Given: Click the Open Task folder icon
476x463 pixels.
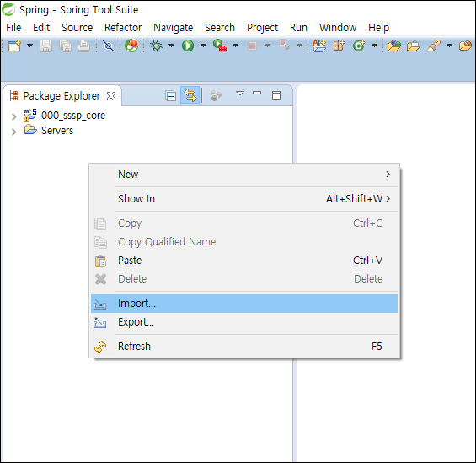Looking at the screenshot, I should tap(413, 46).
